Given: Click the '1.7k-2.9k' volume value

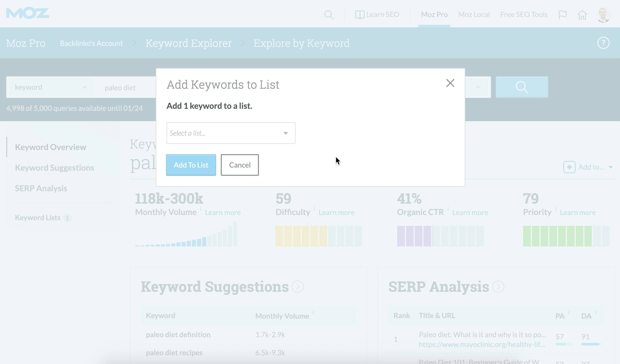Looking at the screenshot, I should tap(270, 335).
